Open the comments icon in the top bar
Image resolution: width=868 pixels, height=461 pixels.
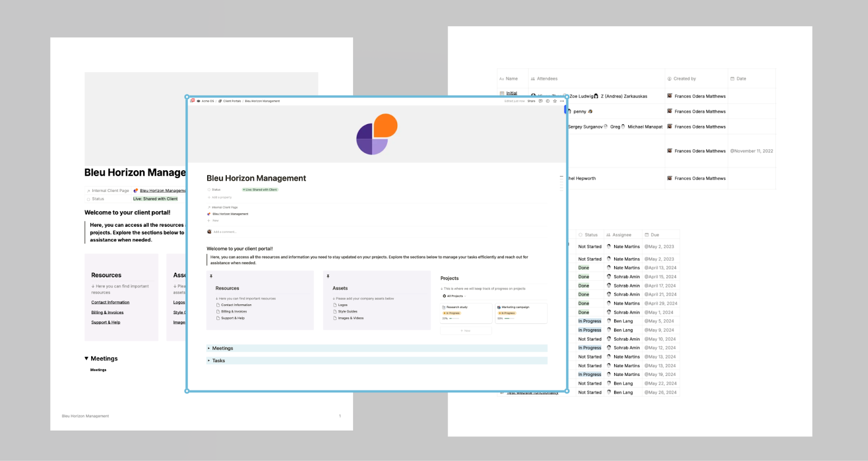click(540, 101)
